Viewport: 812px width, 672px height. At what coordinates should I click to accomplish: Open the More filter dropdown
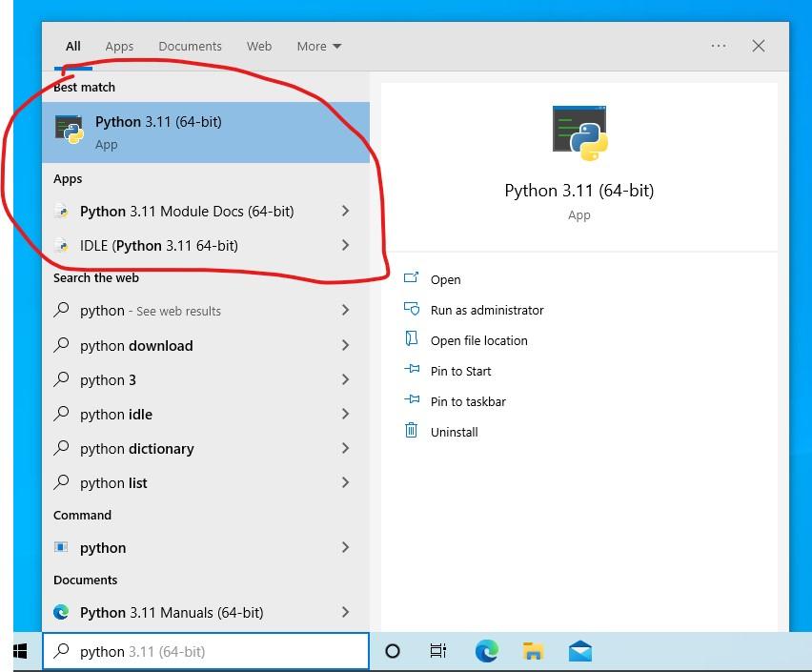[319, 46]
